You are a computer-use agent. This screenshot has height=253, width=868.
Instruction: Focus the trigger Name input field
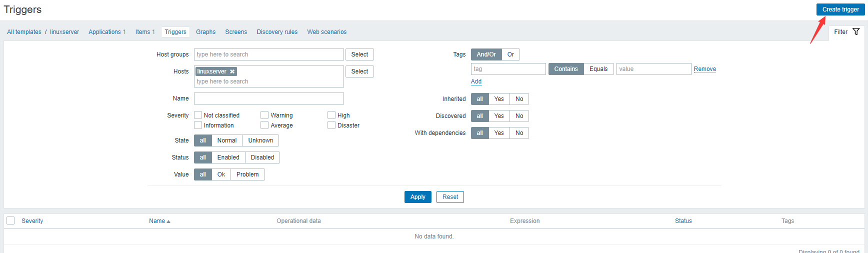[x=268, y=98]
